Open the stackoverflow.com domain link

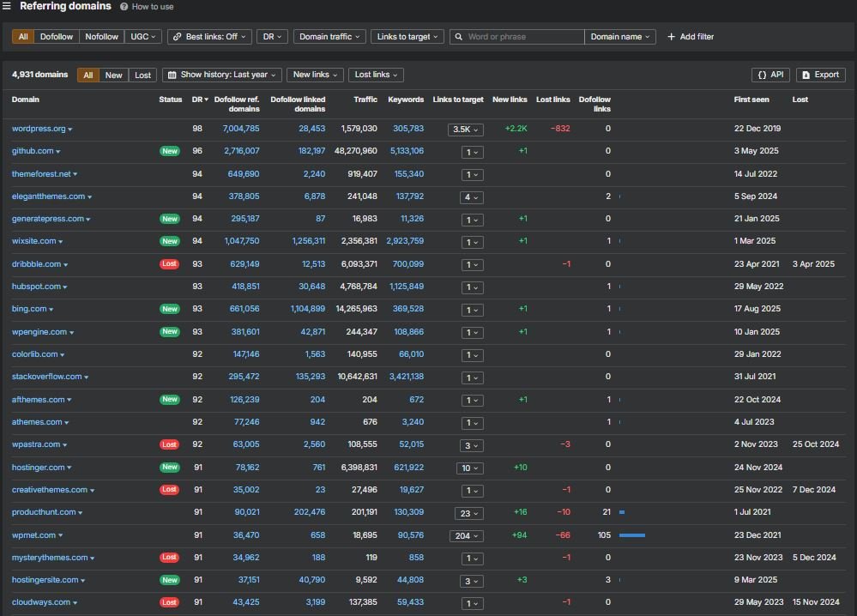[x=47, y=377]
